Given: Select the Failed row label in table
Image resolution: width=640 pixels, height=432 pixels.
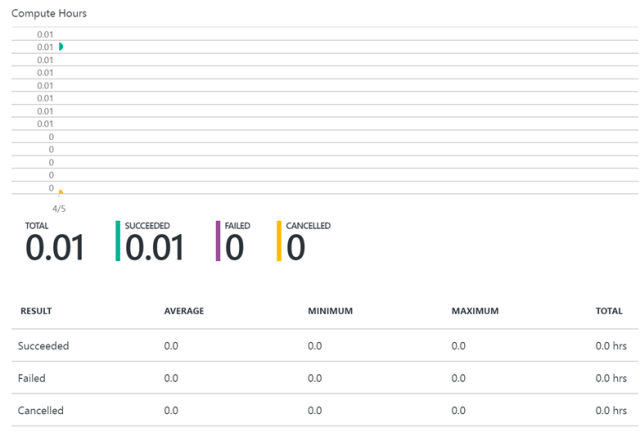Looking at the screenshot, I should [31, 378].
